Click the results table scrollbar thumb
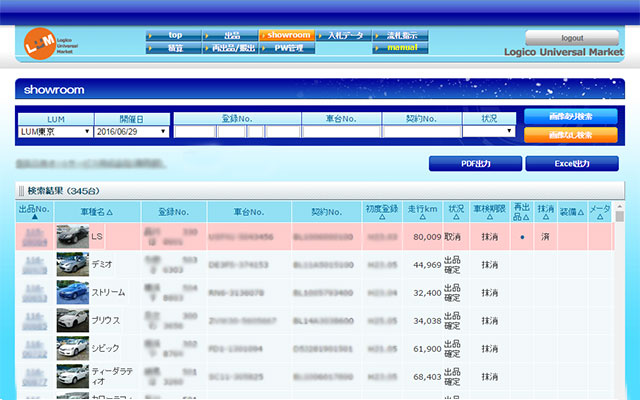This screenshot has height=400, width=640. pos(619,216)
